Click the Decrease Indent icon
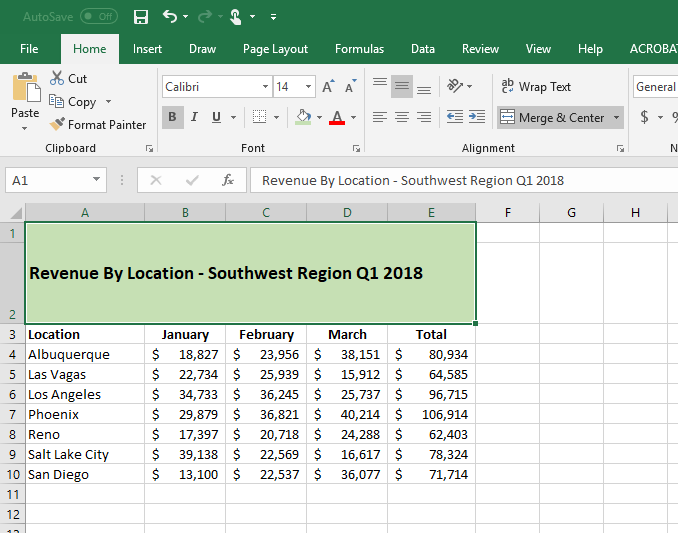Image resolution: width=678 pixels, height=533 pixels. click(455, 117)
